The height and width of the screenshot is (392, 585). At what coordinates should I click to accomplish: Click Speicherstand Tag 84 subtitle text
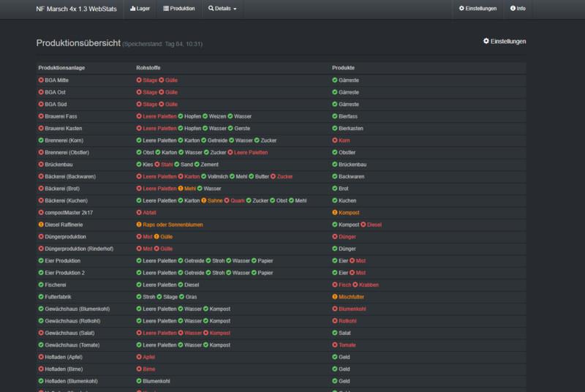tap(162, 44)
